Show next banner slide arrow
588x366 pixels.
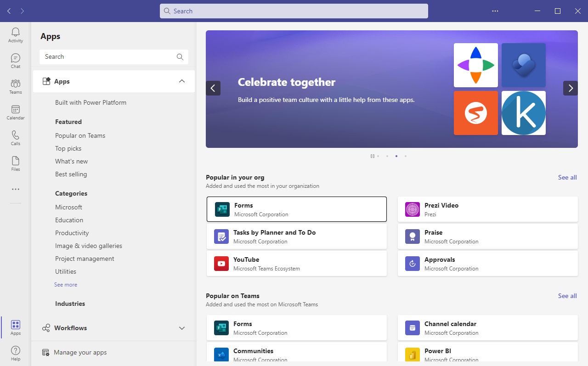pyautogui.click(x=571, y=88)
